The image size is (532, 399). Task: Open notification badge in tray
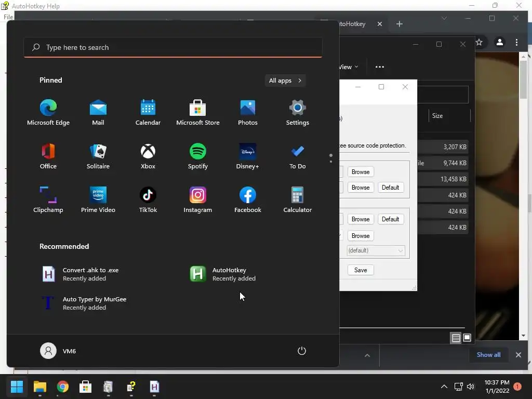click(x=517, y=387)
